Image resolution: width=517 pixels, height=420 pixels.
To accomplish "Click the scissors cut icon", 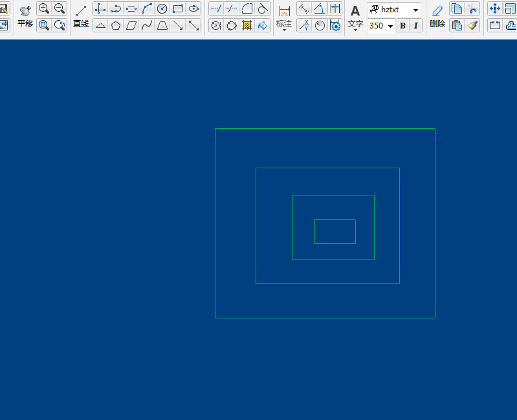I will tap(472, 9).
